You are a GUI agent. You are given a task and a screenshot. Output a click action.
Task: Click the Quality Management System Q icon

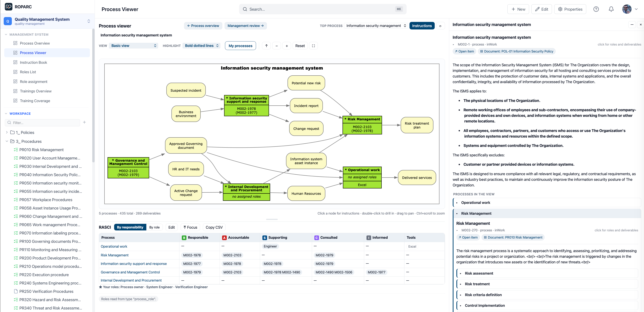click(x=8, y=21)
